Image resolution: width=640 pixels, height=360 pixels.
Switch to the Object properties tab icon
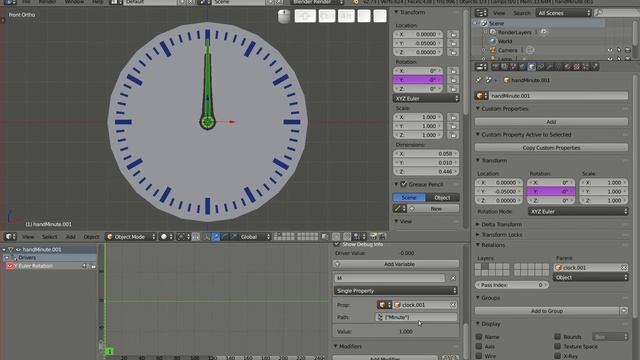[x=531, y=67]
